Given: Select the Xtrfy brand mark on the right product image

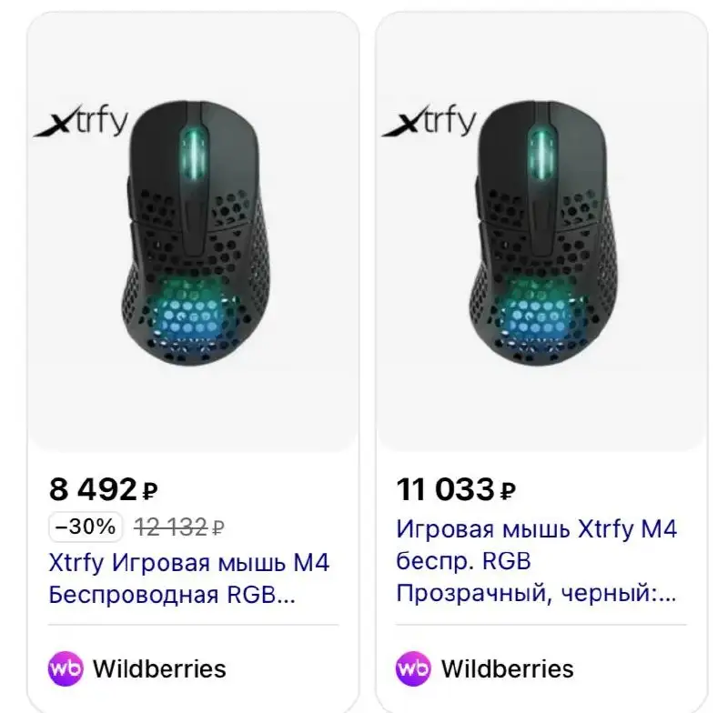Looking at the screenshot, I should [435, 123].
